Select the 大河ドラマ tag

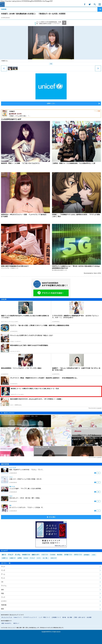45,555
